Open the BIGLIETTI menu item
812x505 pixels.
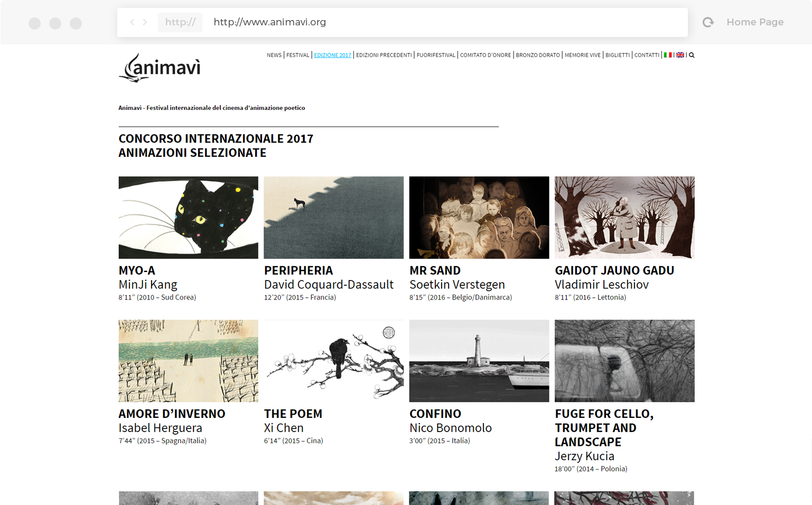[x=618, y=55]
